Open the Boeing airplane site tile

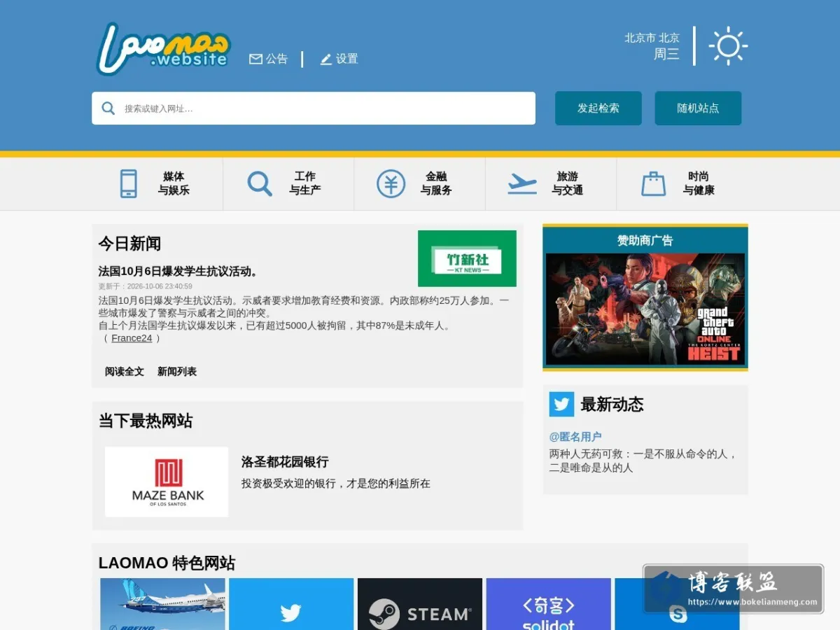click(162, 603)
